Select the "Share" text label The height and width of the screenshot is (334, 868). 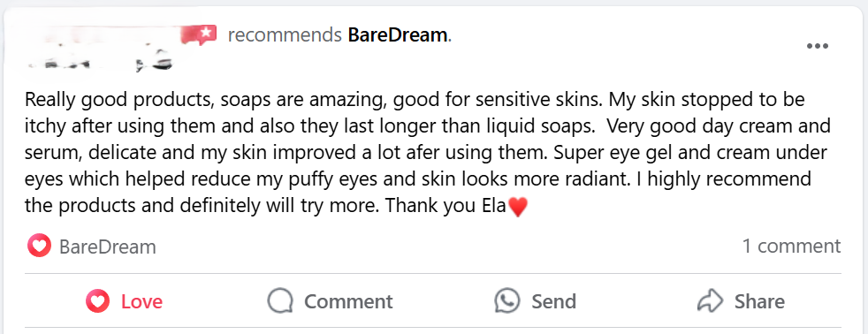click(x=759, y=302)
